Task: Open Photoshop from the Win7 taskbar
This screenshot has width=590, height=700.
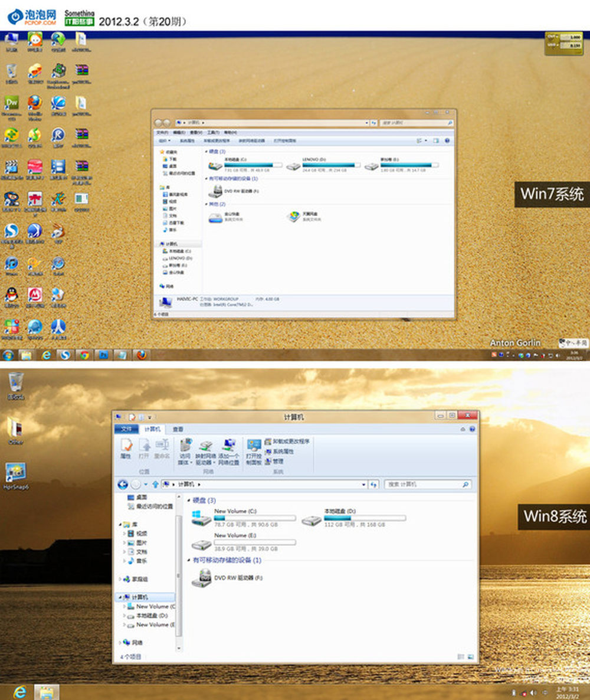Action: 103,355
